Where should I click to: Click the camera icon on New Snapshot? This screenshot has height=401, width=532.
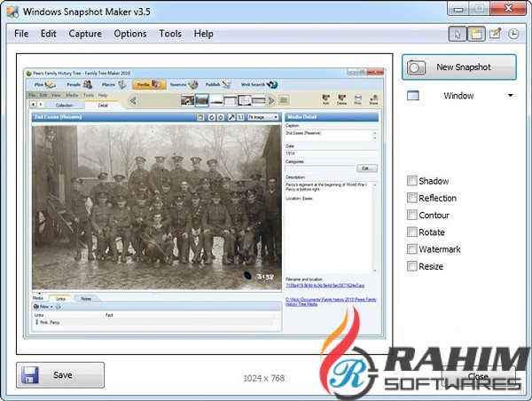(416, 67)
